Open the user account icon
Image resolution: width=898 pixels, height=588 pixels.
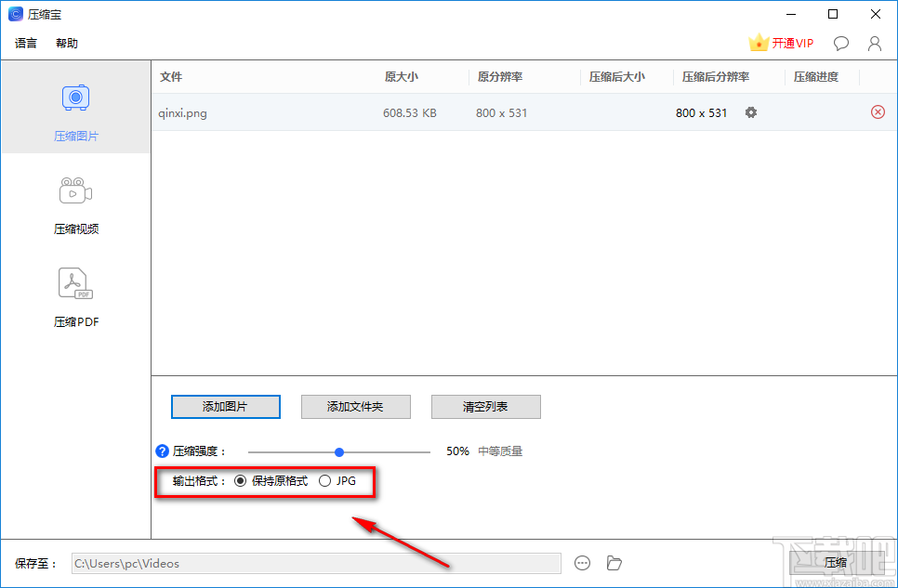874,43
